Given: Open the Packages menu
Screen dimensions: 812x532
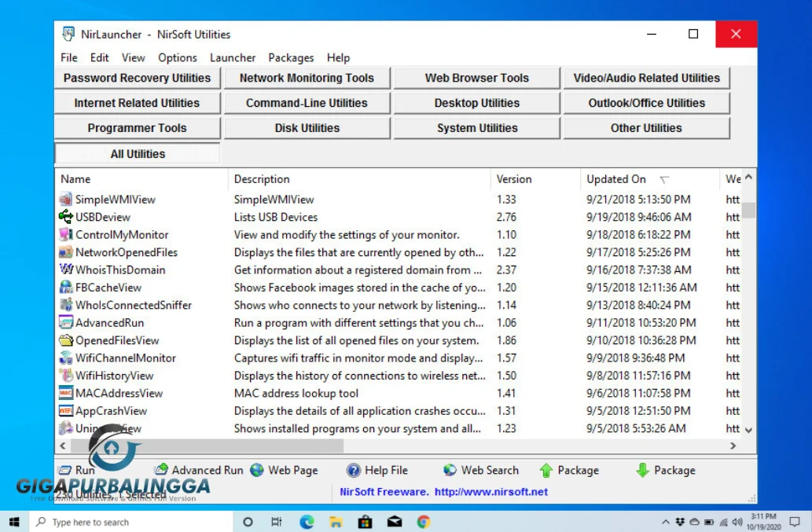Looking at the screenshot, I should point(291,57).
